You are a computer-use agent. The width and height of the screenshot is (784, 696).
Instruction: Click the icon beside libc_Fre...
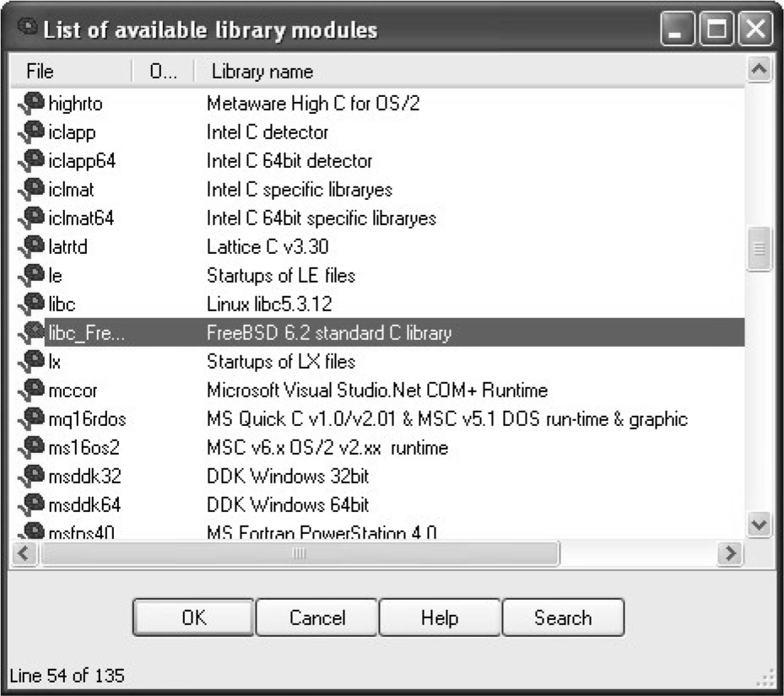[x=31, y=332]
